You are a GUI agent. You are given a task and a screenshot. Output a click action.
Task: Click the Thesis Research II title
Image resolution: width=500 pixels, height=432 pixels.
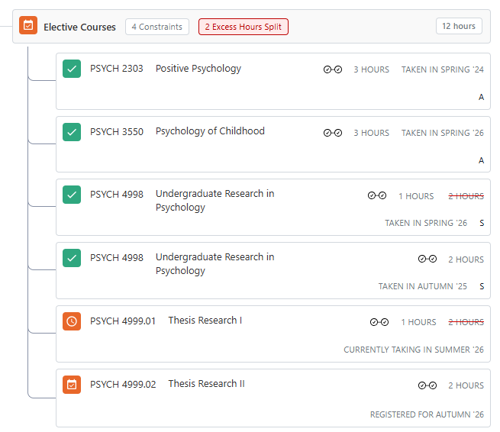(x=206, y=384)
